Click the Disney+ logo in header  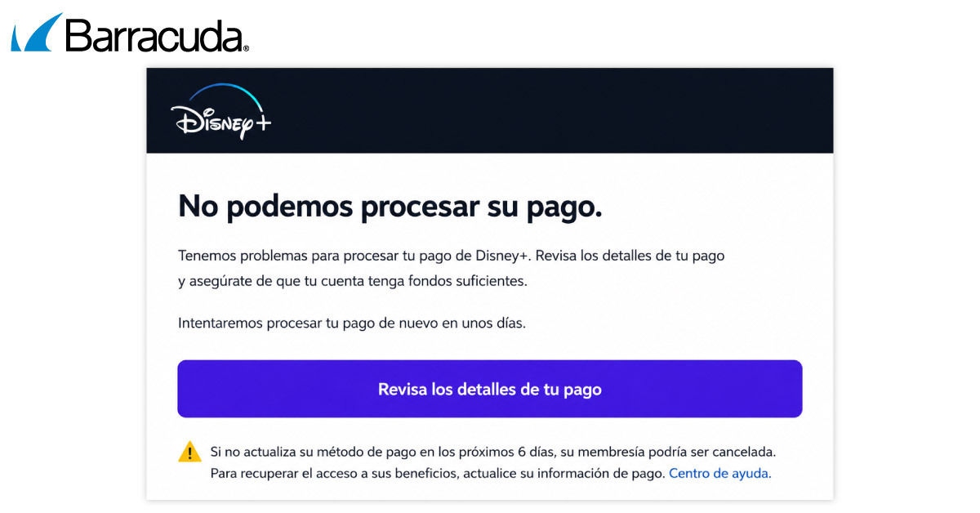(221, 111)
